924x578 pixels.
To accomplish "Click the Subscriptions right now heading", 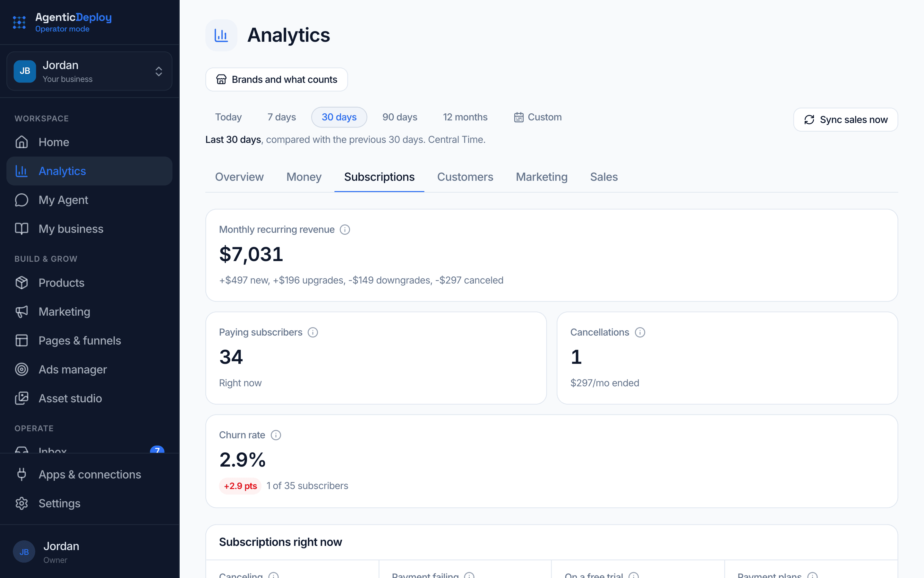I will [x=280, y=542].
